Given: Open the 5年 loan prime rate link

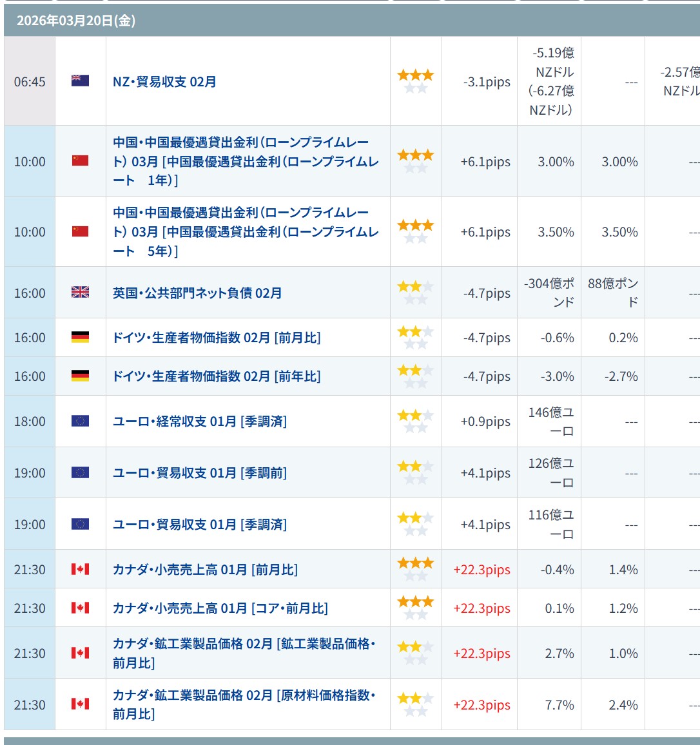Looking at the screenshot, I should click(x=246, y=232).
